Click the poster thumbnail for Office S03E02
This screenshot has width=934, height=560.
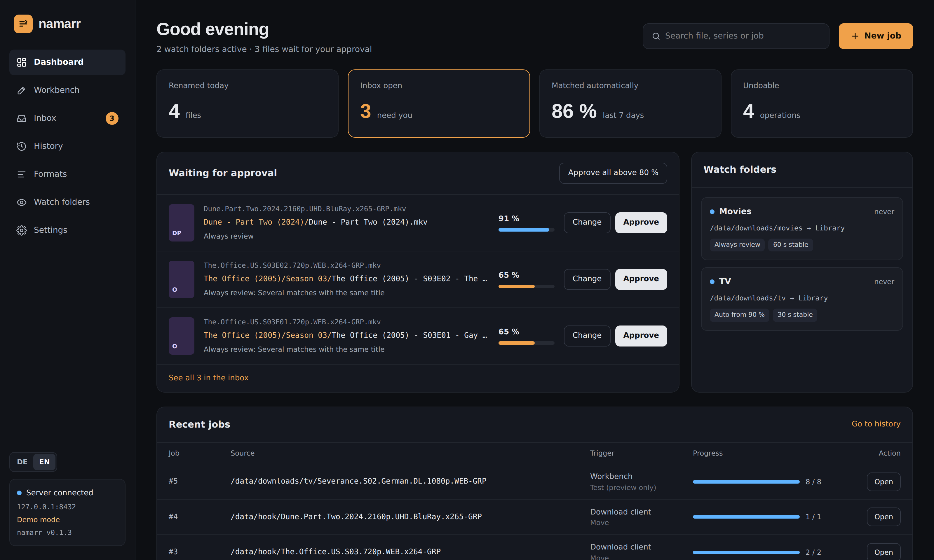coord(181,279)
